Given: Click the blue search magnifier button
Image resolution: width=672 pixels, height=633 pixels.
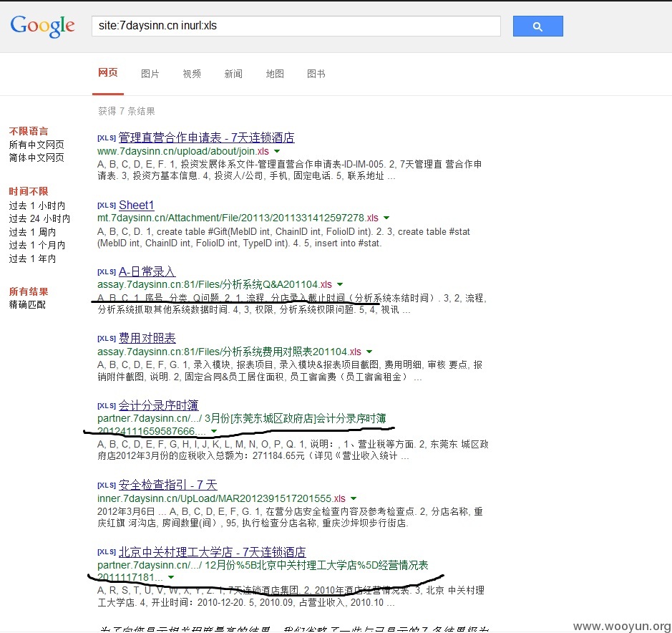Looking at the screenshot, I should point(537,26).
